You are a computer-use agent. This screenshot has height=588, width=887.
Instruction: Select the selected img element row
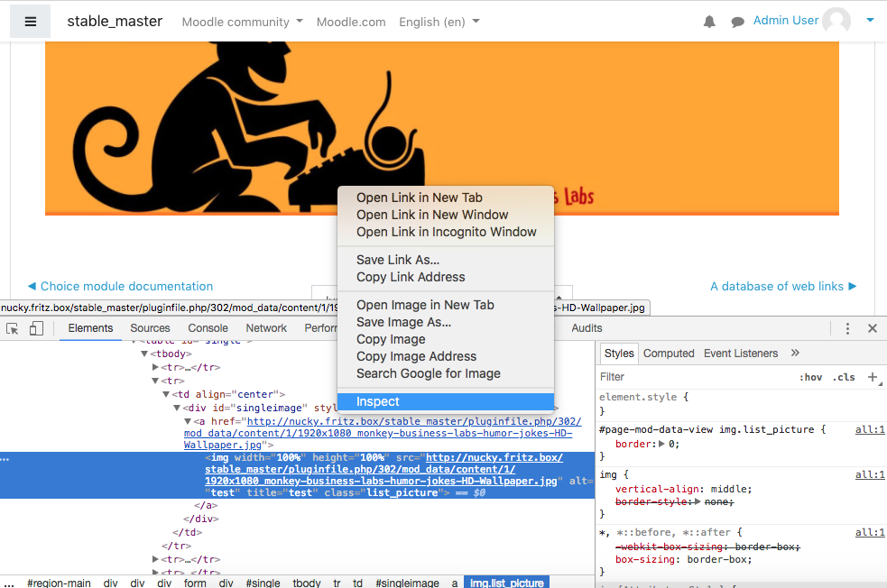(297, 475)
